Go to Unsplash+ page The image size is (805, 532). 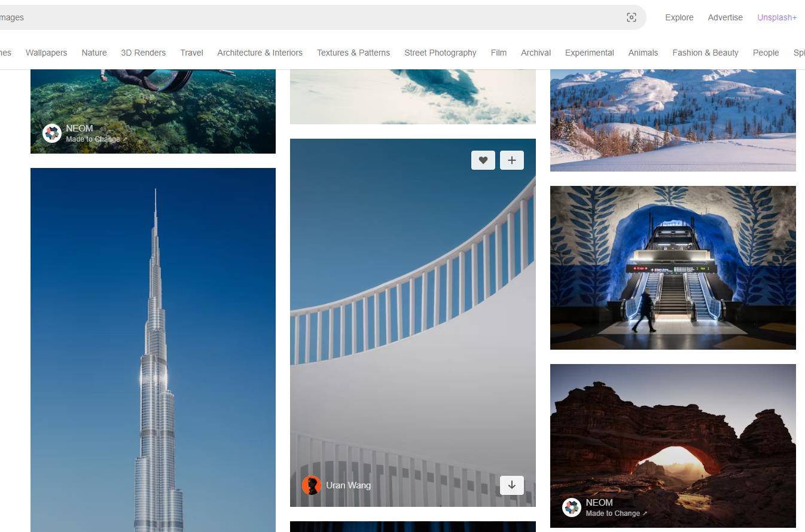(776, 17)
